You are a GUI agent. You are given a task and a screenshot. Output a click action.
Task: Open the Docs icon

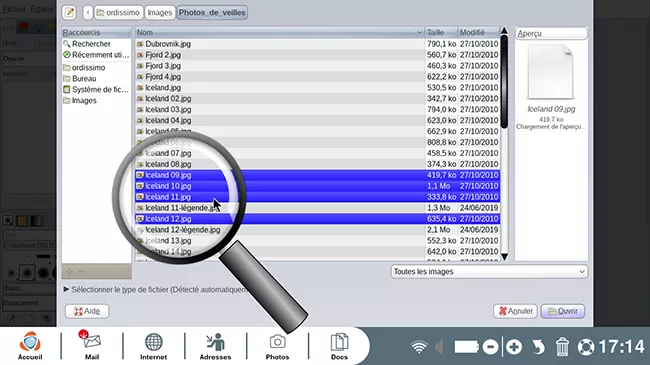339,346
